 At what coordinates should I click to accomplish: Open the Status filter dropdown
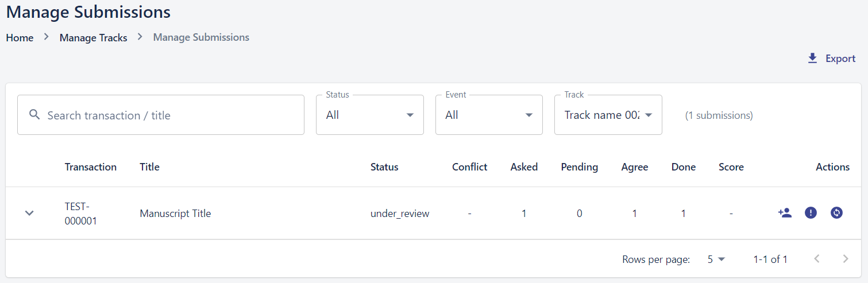[x=369, y=115]
